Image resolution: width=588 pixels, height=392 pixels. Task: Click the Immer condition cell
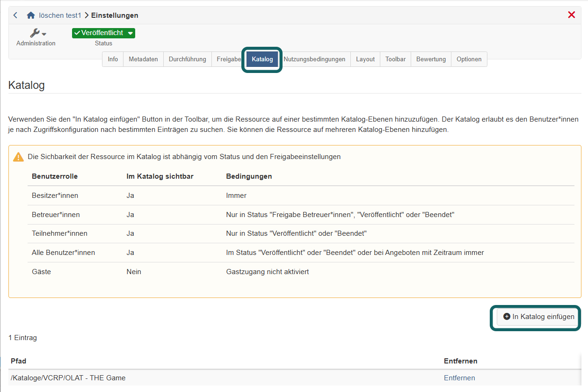click(236, 196)
